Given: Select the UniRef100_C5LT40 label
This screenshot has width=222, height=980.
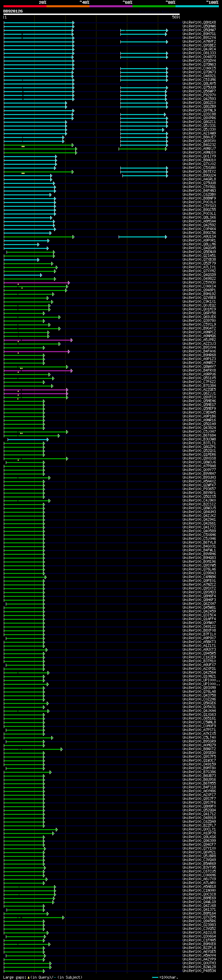Looking at the screenshot, I should 199,738.
